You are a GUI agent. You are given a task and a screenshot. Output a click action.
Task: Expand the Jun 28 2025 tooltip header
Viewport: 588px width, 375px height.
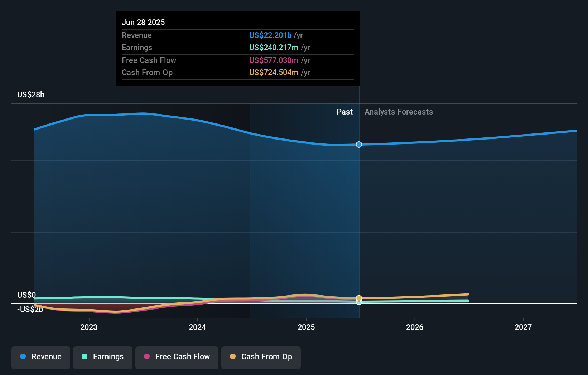(143, 22)
